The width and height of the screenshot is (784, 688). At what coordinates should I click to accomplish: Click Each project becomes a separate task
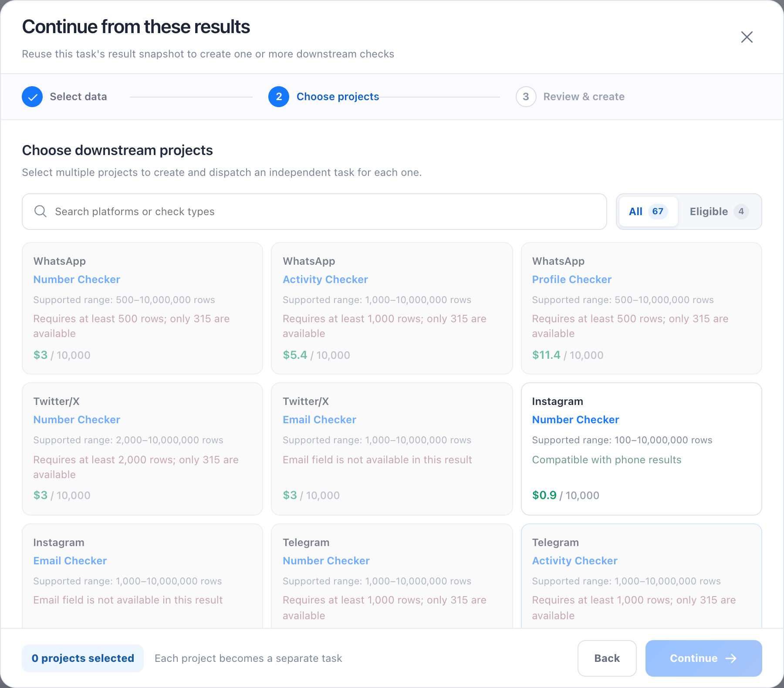[248, 658]
